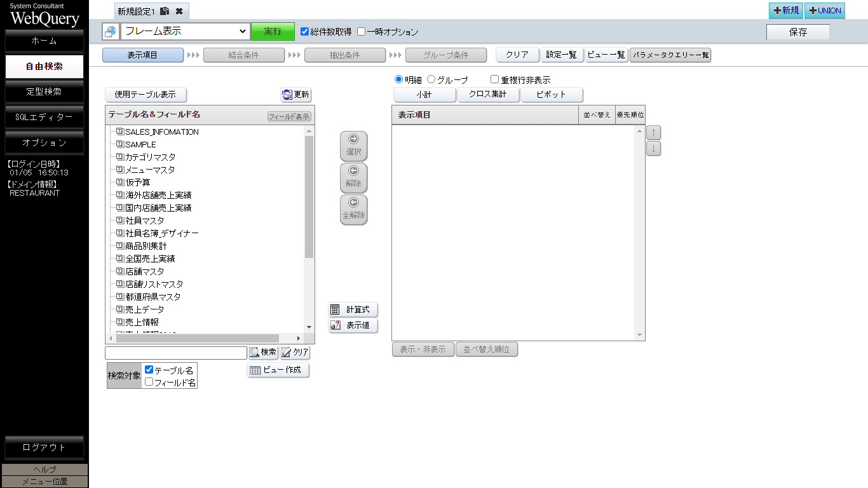Click the 実行 execute button

point(273,30)
